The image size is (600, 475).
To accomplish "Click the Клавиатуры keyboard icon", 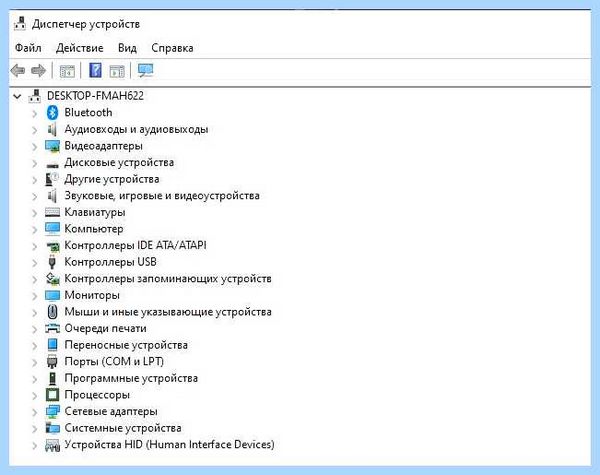I will [x=52, y=212].
